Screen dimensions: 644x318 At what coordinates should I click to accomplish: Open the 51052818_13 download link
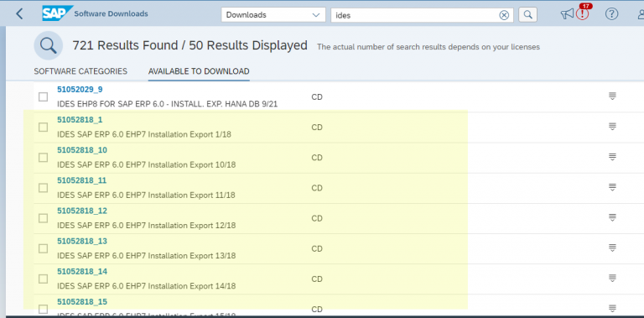point(82,241)
